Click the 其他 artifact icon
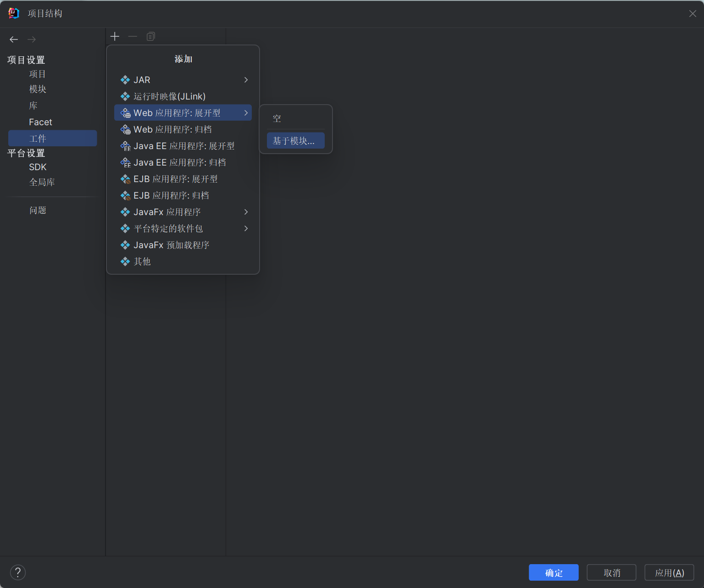Screen dimensions: 704x588 (125, 261)
